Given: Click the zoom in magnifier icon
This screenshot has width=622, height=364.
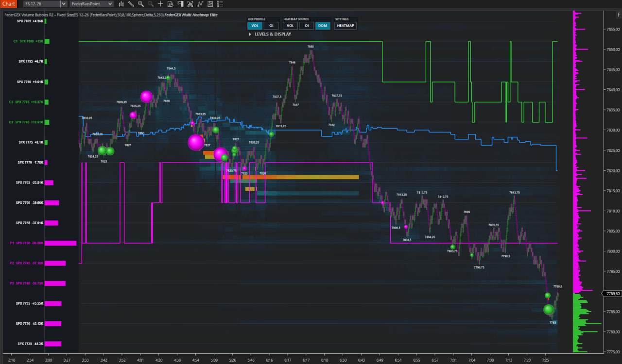Looking at the screenshot, I should point(140,4).
